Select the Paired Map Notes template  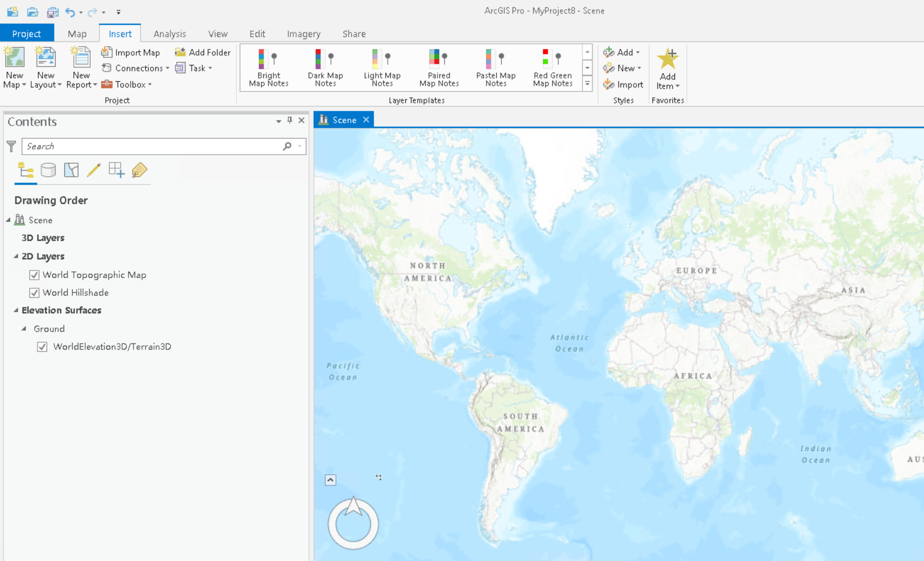(439, 67)
